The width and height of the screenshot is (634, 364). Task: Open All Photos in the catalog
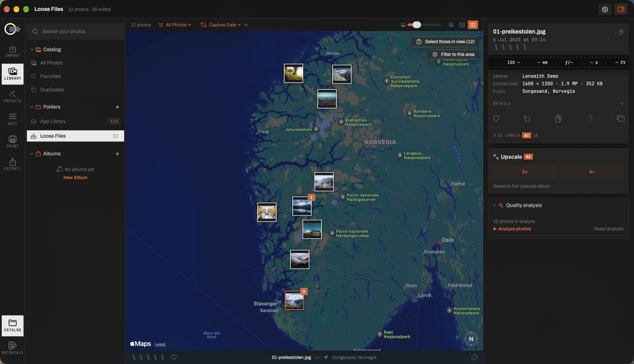coord(75,63)
